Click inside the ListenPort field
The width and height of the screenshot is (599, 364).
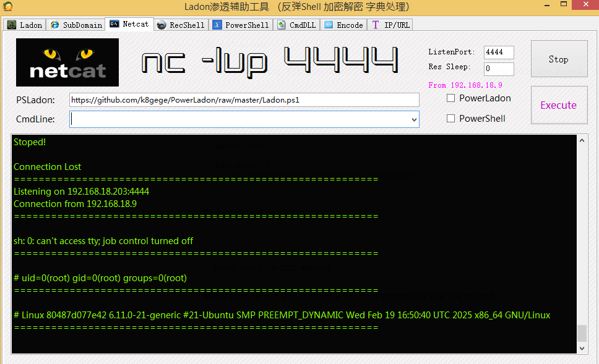498,53
